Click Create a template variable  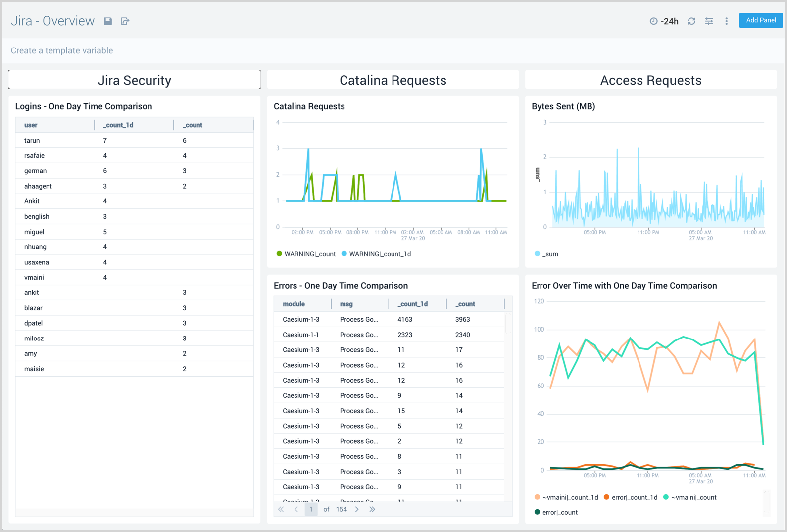62,50
